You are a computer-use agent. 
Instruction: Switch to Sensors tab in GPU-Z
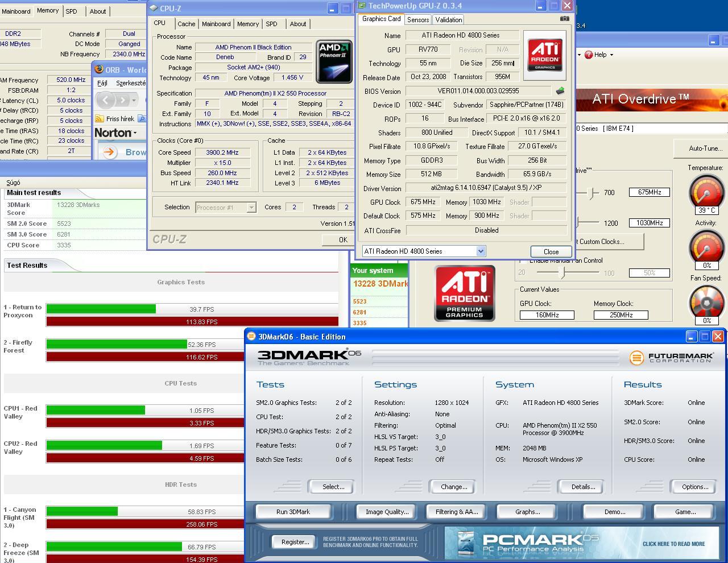pyautogui.click(x=418, y=19)
